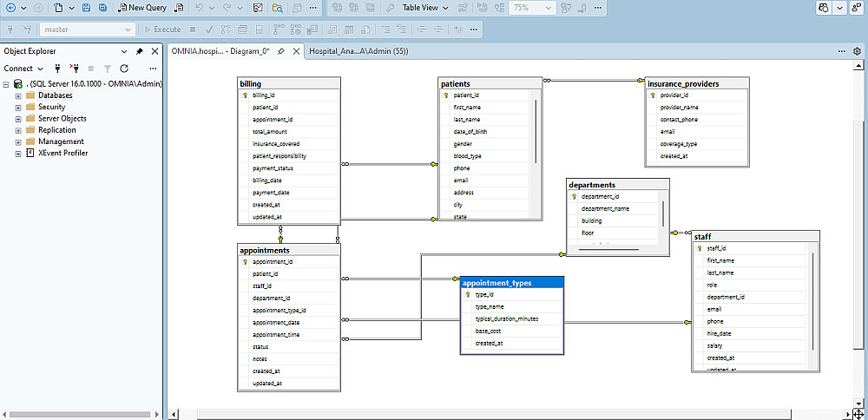Click the Filter funnel icon in Object Explorer
868x420 pixels.
108,69
